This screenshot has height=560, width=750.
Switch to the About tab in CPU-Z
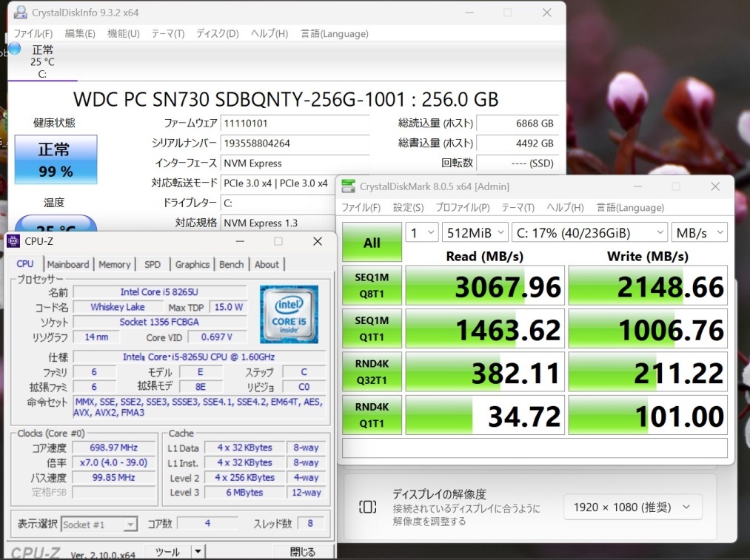coord(267,264)
